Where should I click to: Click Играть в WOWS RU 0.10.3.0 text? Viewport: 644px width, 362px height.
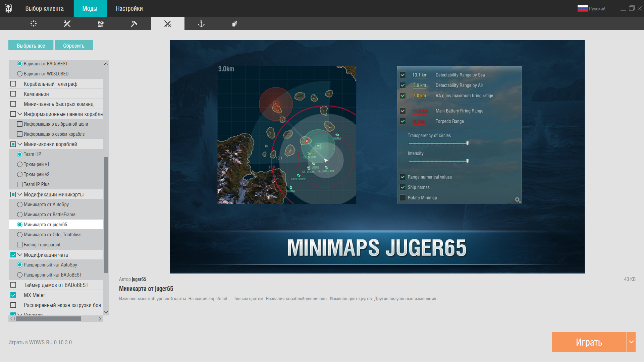(x=40, y=342)
